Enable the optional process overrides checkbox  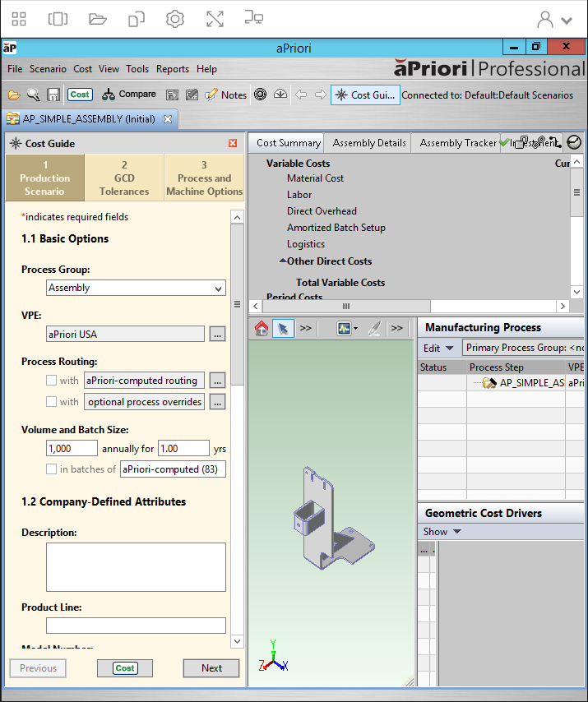52,402
